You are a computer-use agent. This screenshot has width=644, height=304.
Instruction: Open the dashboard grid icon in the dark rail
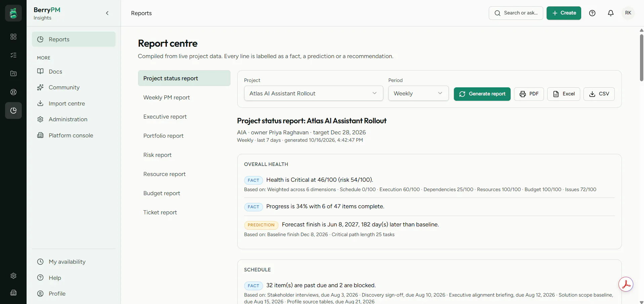(13, 37)
